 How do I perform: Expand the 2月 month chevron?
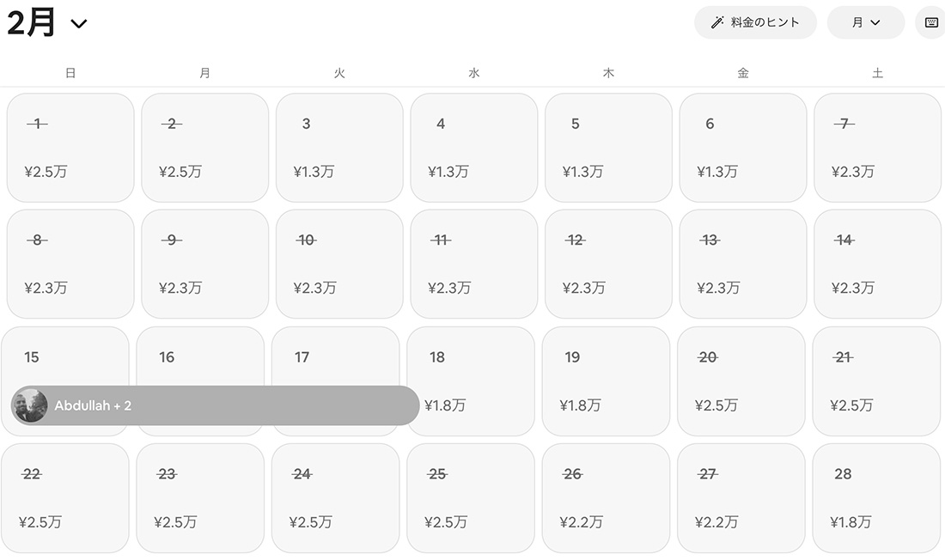coord(79,24)
